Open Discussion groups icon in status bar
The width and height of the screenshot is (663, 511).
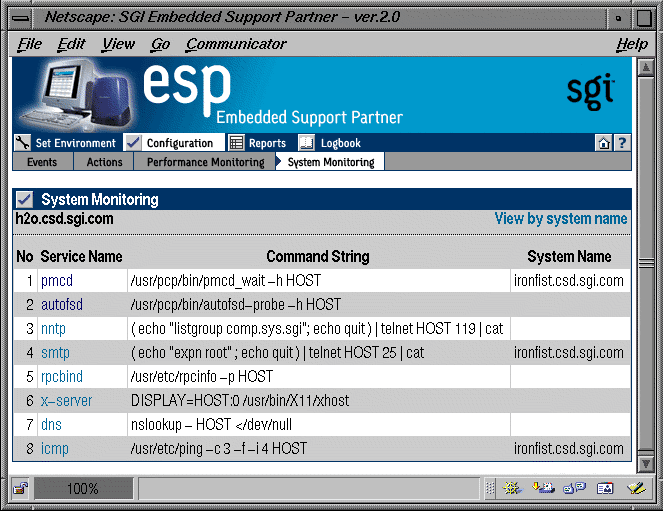[574, 489]
